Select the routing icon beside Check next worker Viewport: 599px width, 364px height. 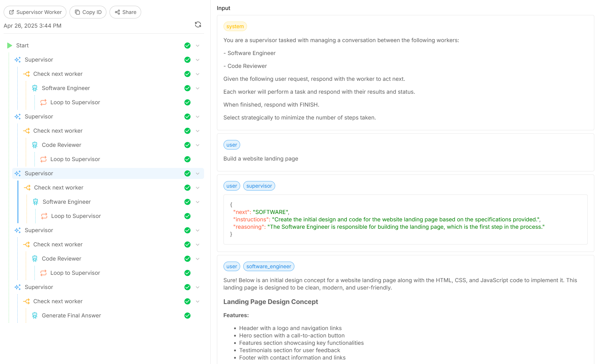(27, 74)
